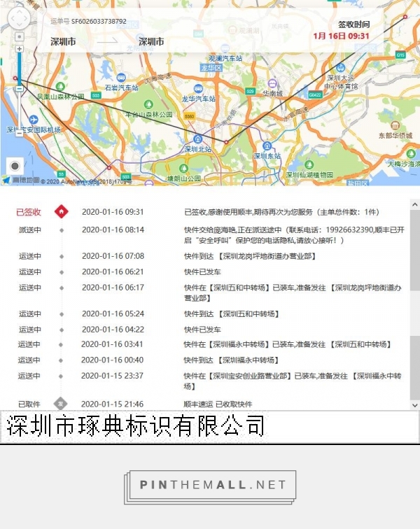Viewport: 420px width, 529px height.
Task: Click 快件到达【深圳五和中转场】entry
Action: pos(232,313)
